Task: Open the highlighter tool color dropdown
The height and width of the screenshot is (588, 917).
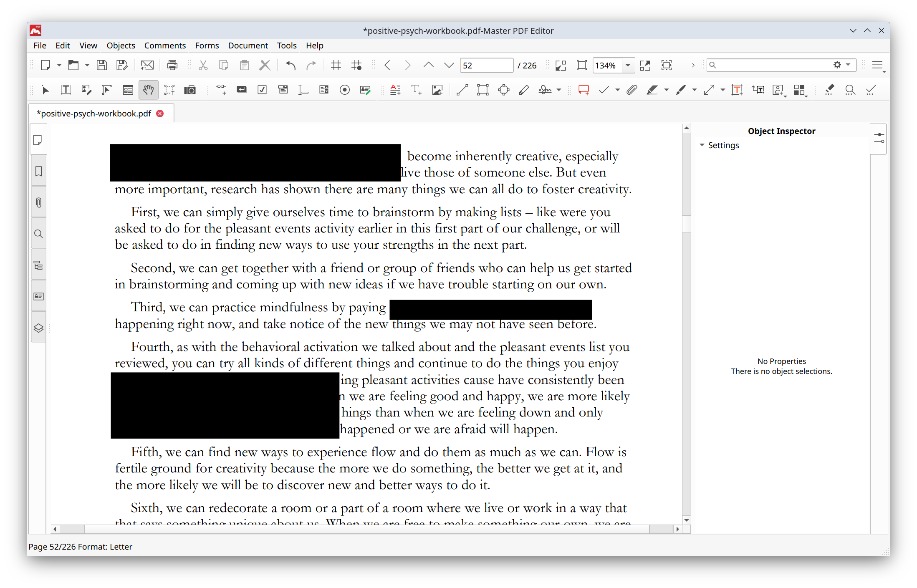Action: (666, 90)
